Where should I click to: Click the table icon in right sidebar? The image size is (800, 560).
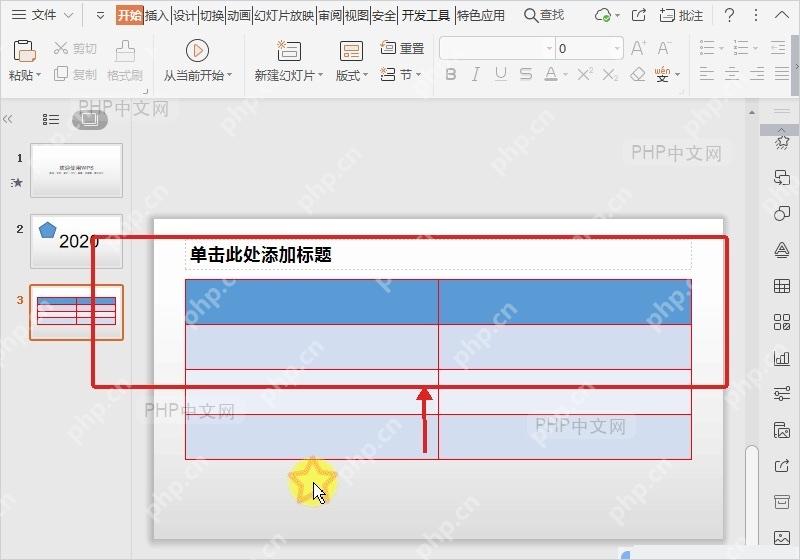click(782, 286)
